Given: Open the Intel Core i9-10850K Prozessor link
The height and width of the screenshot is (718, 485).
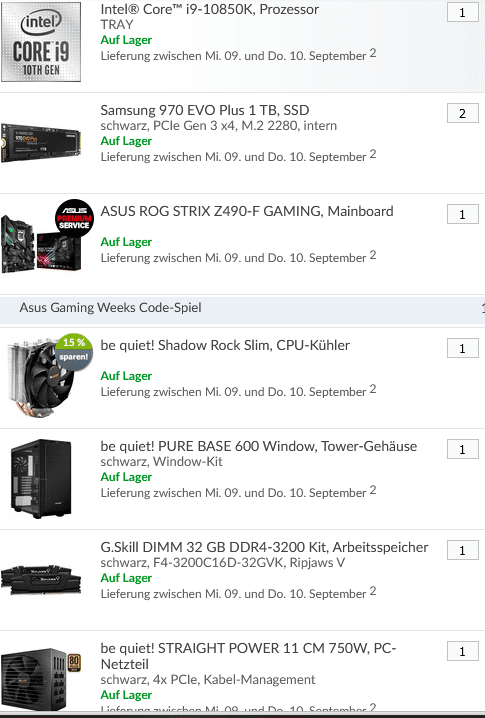Looking at the screenshot, I should point(210,9).
